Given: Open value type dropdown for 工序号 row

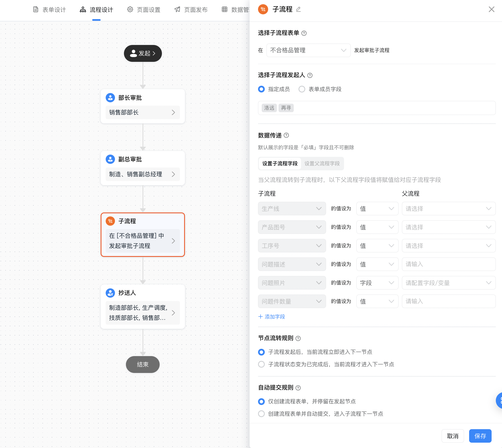Looking at the screenshot, I should tap(377, 246).
